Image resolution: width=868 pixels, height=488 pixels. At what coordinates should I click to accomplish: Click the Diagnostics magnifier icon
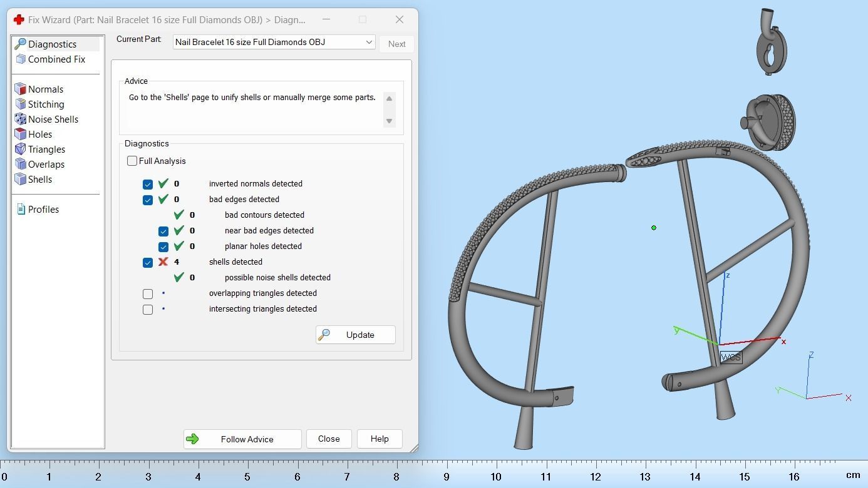pyautogui.click(x=20, y=44)
